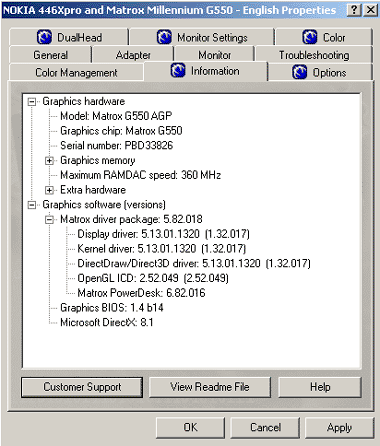380x446 pixels.
Task: Click the Apply button
Action: point(339,427)
